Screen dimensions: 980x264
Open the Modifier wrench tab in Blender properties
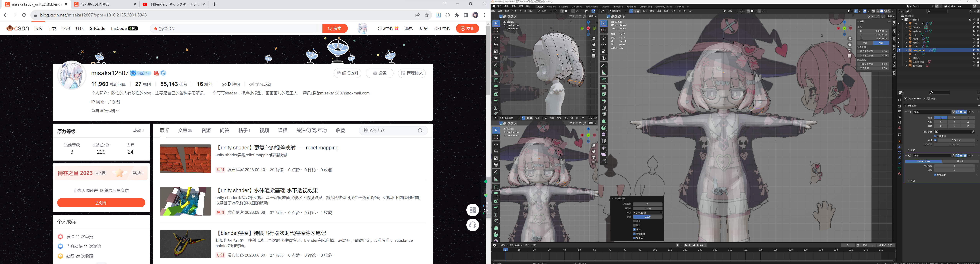pyautogui.click(x=900, y=147)
